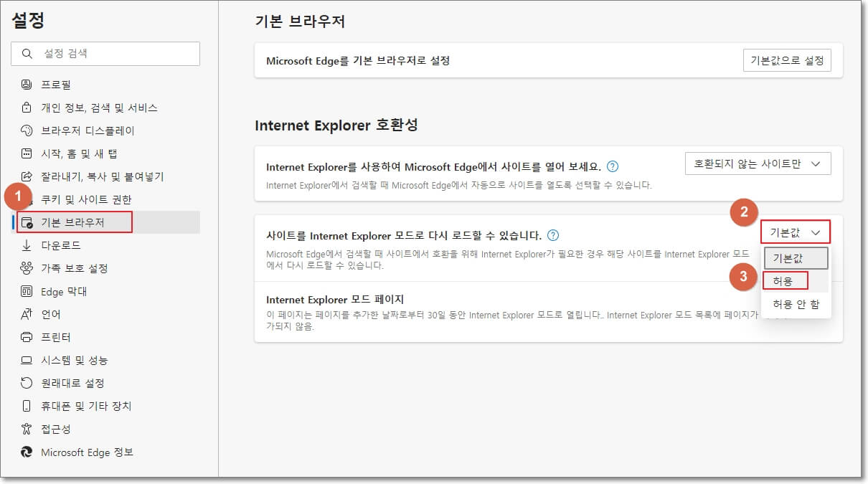868x484 pixels.
Task: Click the Internet Explorer 호환성 section heading
Action: [336, 125]
